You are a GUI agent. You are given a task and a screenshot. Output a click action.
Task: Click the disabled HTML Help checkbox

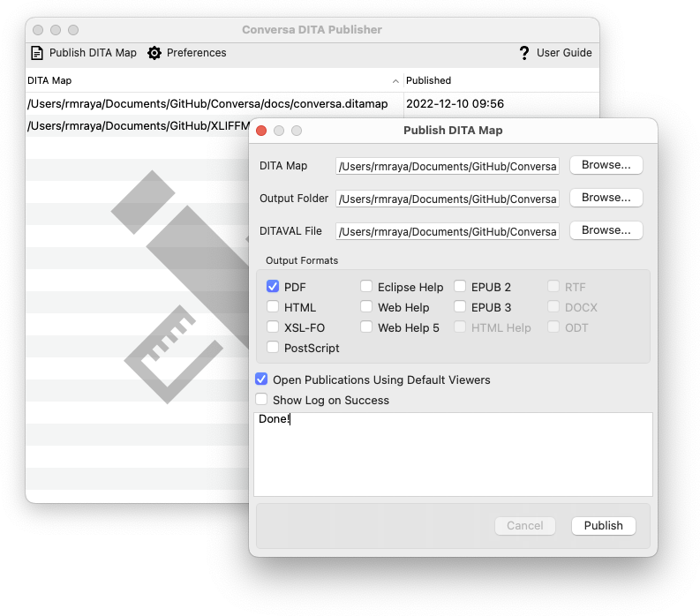[x=460, y=327]
